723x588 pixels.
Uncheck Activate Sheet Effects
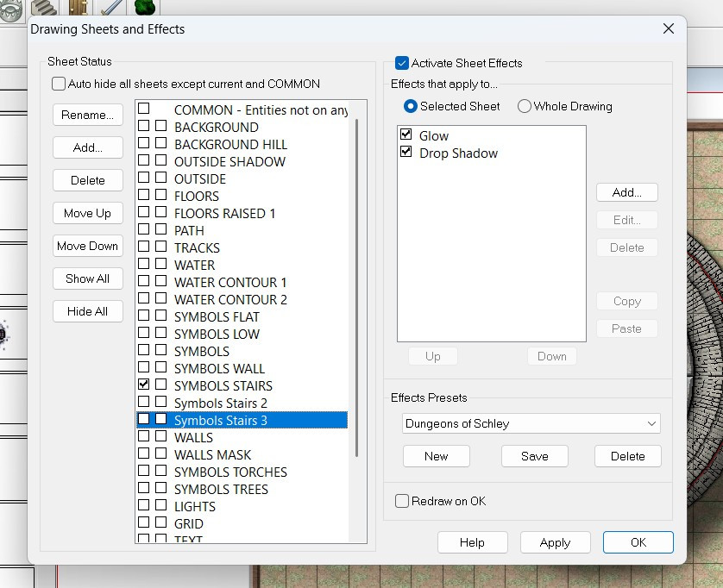tap(401, 63)
